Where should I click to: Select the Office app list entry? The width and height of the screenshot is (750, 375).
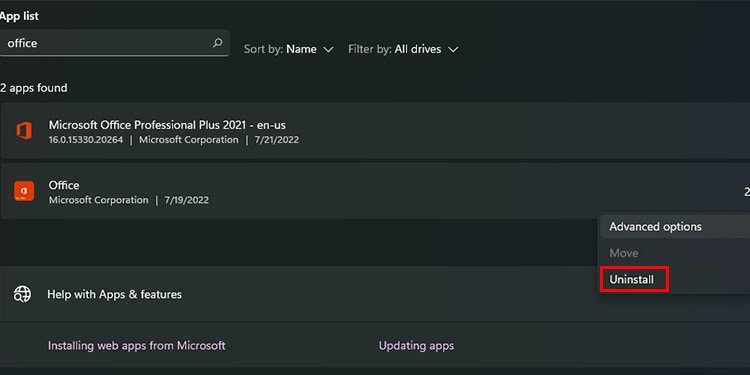point(375,191)
